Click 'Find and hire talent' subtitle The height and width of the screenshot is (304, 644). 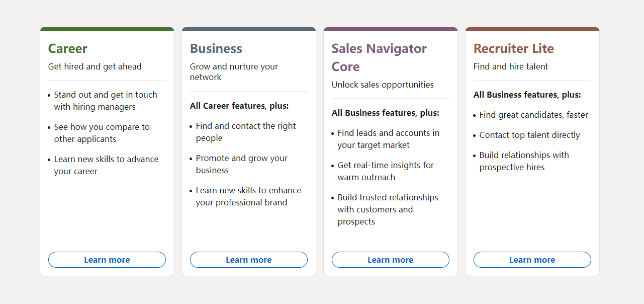click(x=511, y=66)
